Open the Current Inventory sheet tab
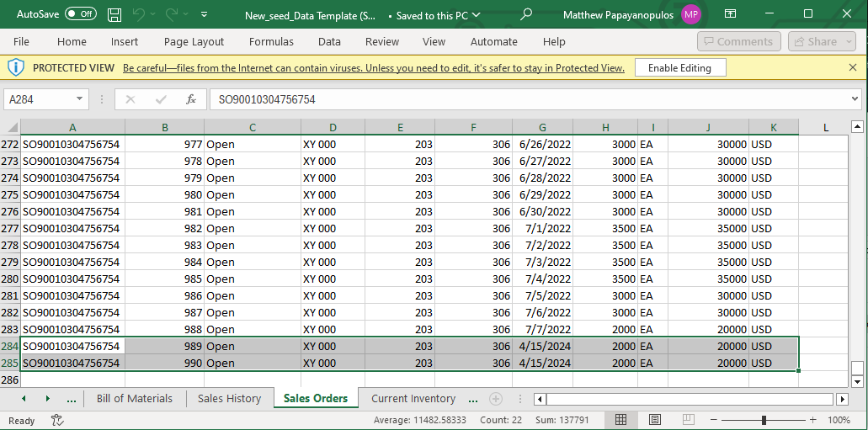This screenshot has width=868, height=430. [413, 399]
